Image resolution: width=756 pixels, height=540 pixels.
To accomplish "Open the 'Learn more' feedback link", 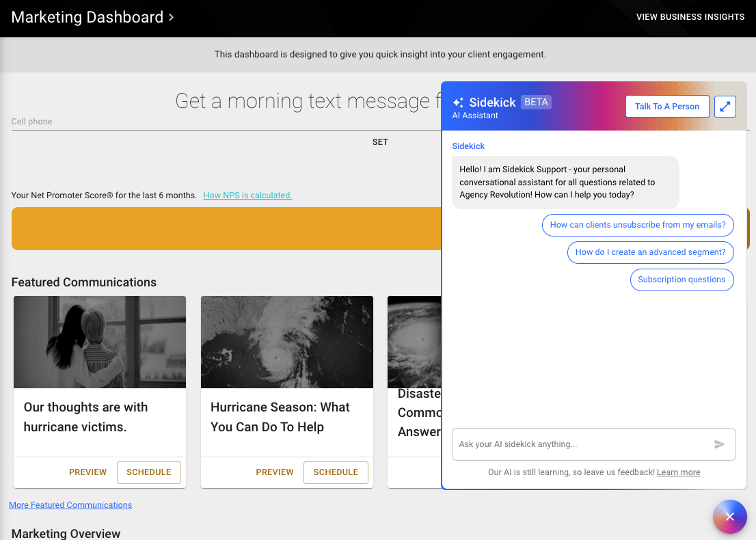I will point(678,472).
